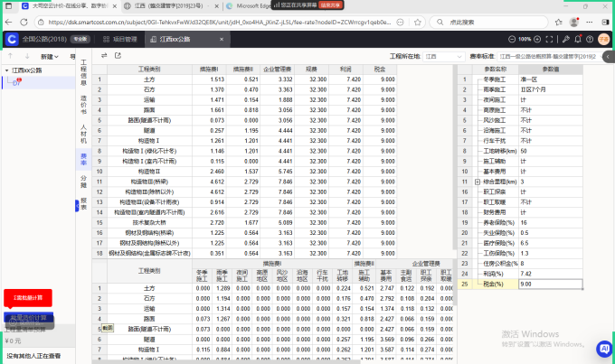Collapse the 江西xx公路 tree node
Screen dimensions: 615x364
pyautogui.click(x=6, y=70)
